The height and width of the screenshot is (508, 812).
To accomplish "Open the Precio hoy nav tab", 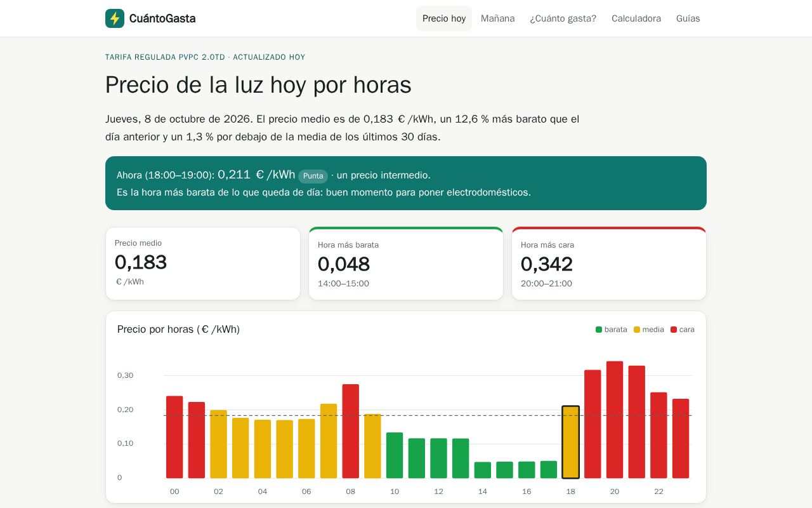I will pyautogui.click(x=444, y=18).
